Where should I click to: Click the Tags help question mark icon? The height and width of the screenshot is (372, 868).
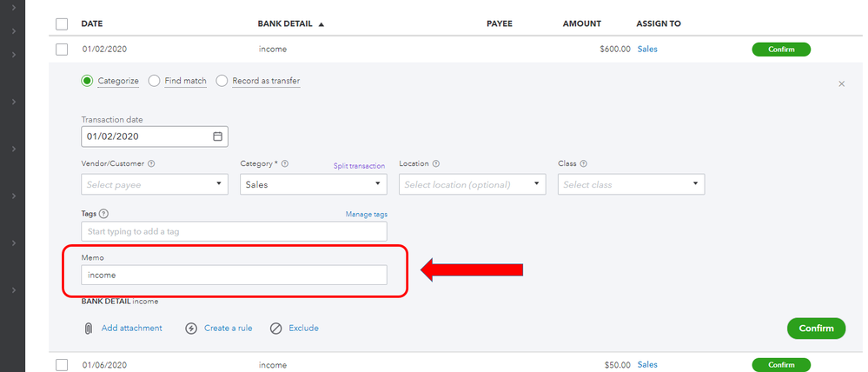[x=104, y=214]
